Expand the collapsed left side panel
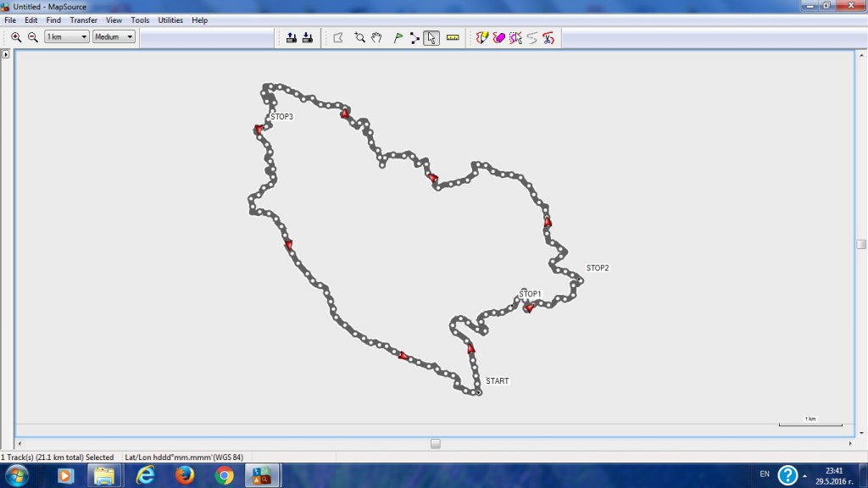This screenshot has height=488, width=868. (x=5, y=54)
